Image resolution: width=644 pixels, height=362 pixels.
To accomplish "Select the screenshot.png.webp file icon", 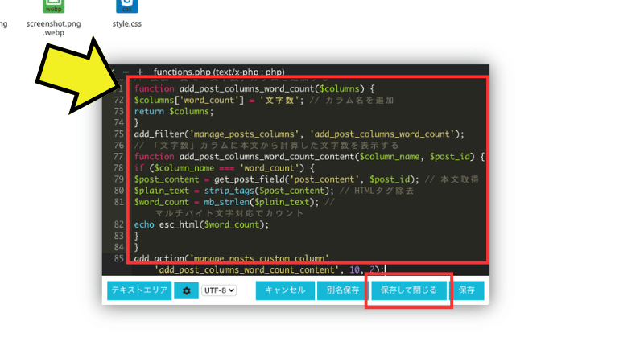I will [x=53, y=6].
